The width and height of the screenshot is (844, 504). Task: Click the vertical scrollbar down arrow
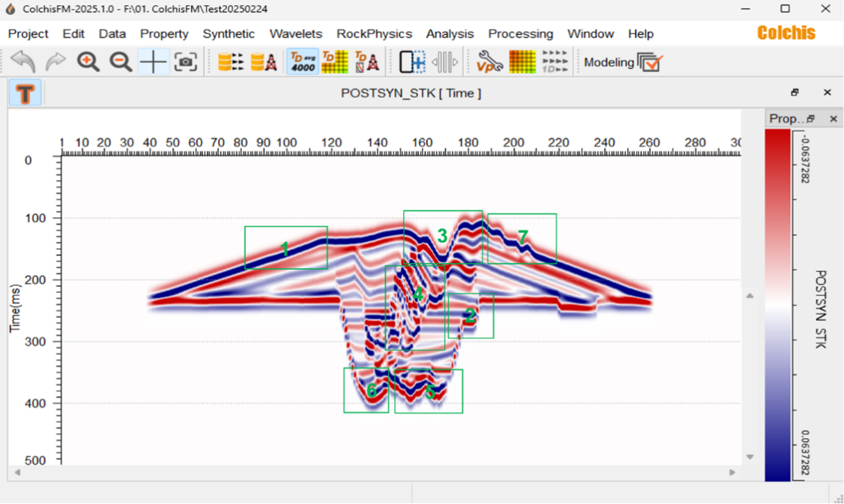click(x=749, y=457)
